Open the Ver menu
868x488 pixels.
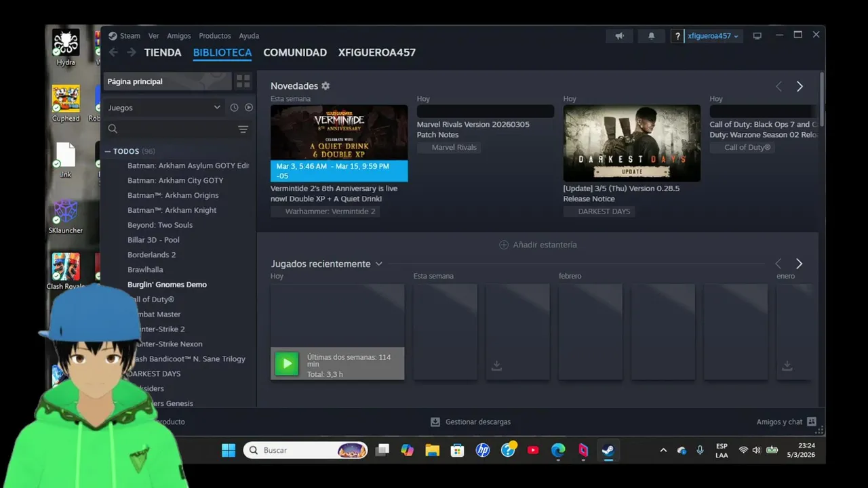(154, 36)
